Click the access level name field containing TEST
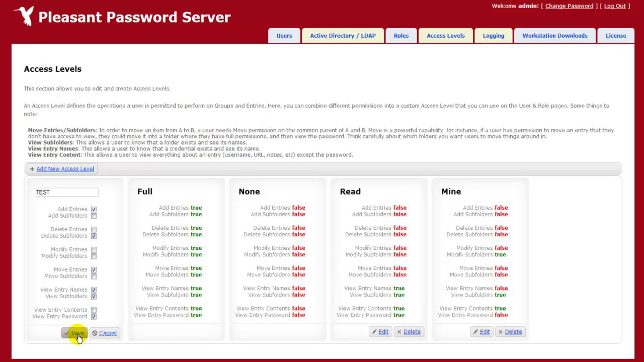Viewport: 644px width, 362px height. click(67, 192)
